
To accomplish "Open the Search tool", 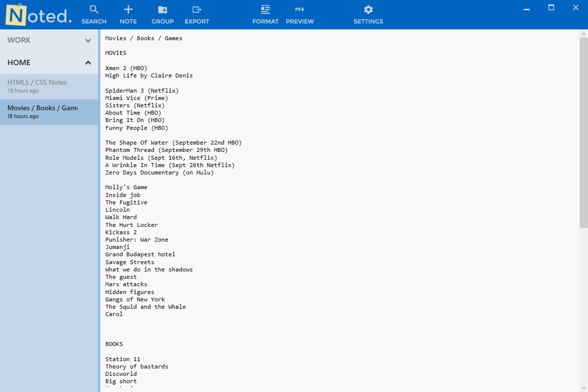I will pos(94,15).
